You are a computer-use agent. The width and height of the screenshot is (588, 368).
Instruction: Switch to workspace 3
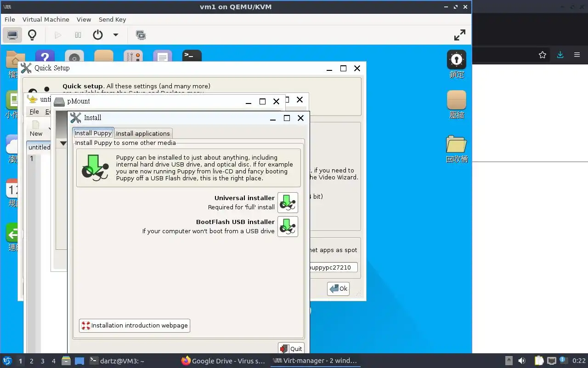pos(43,361)
